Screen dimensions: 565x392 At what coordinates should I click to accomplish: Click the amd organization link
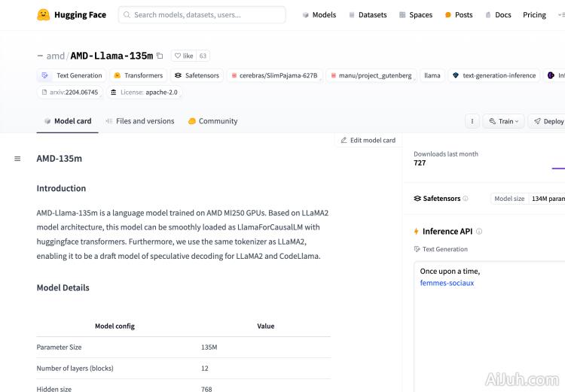pyautogui.click(x=56, y=56)
